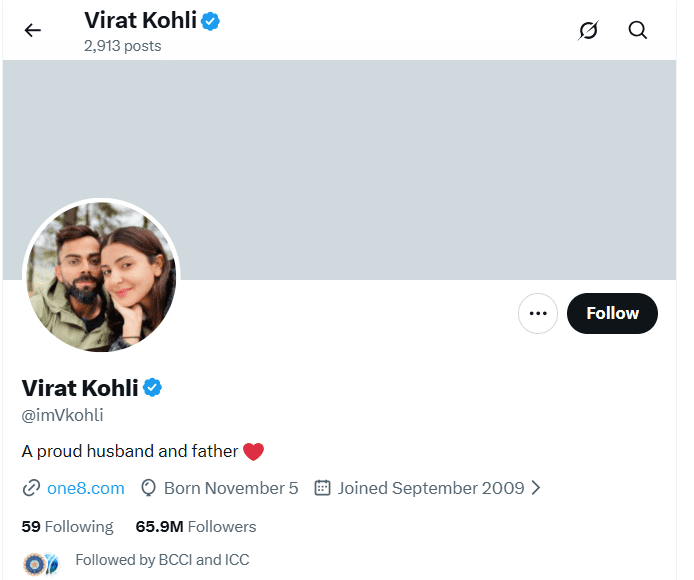Click the calendar icon beside Joined date
694x580 pixels.
(322, 488)
